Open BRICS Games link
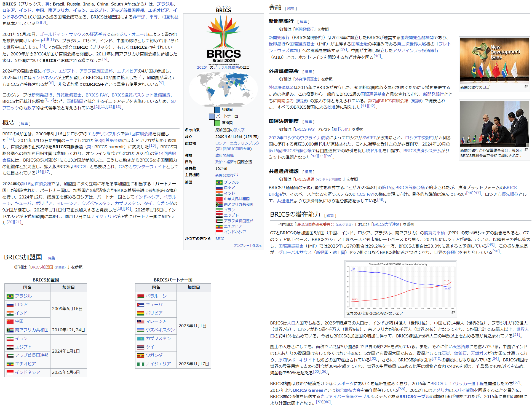This screenshot has height=408, width=532. pyautogui.click(x=308, y=390)
